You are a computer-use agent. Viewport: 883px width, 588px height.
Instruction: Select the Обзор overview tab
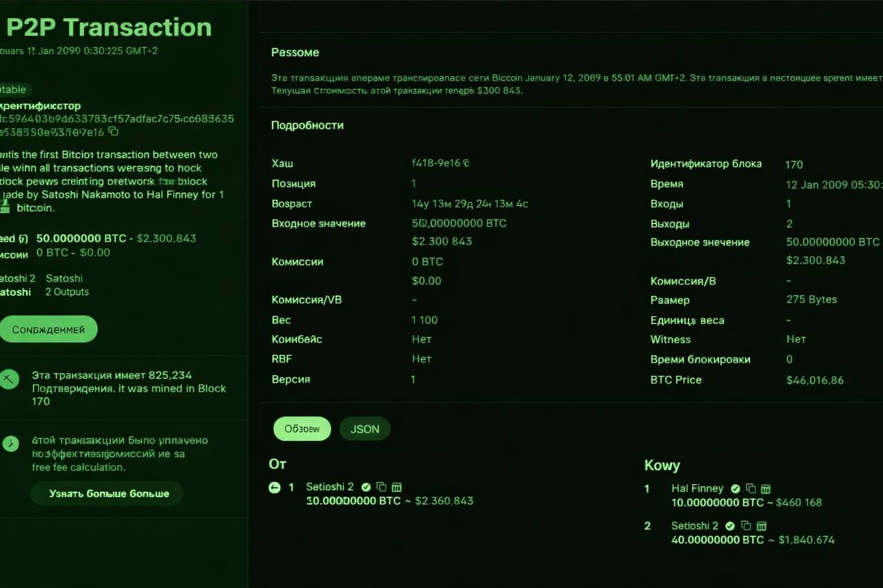(302, 429)
